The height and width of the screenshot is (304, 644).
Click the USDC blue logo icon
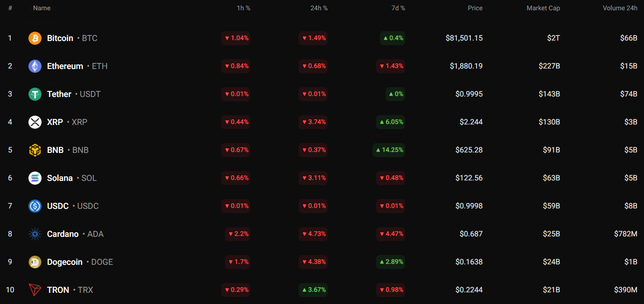35,206
